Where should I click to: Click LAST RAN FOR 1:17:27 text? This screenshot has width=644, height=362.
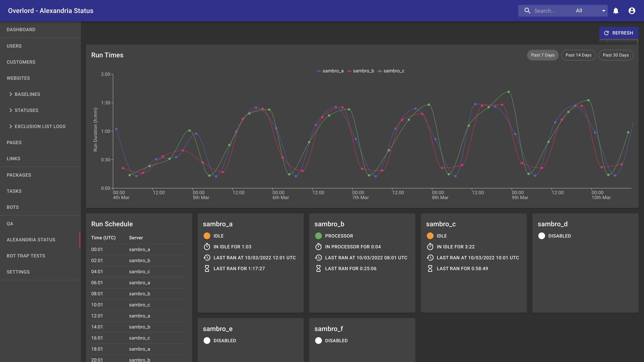[x=239, y=268]
